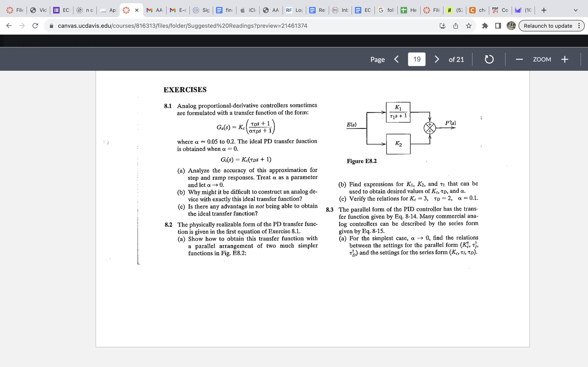Reload the current page
The image size is (588, 367).
coord(35,25)
